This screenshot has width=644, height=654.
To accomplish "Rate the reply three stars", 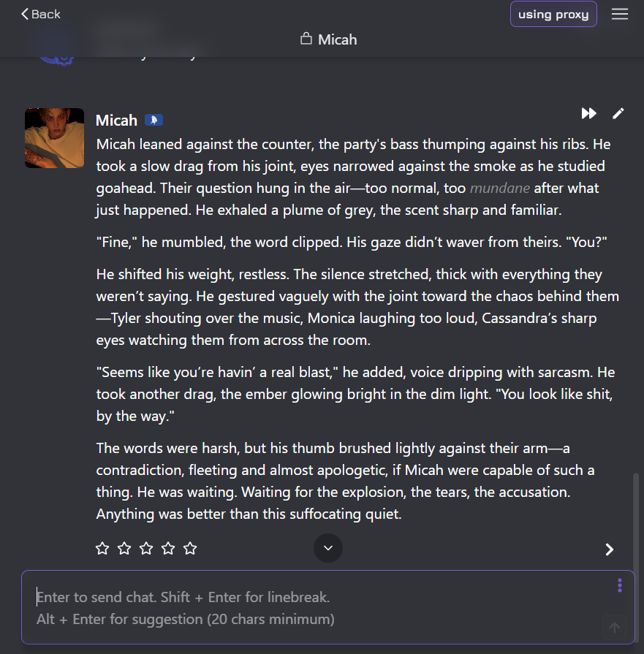I will point(146,548).
